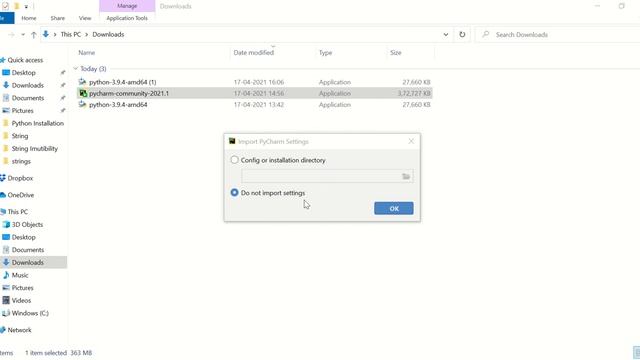
Task: Open Network in navigation pane
Action: [x=19, y=330]
